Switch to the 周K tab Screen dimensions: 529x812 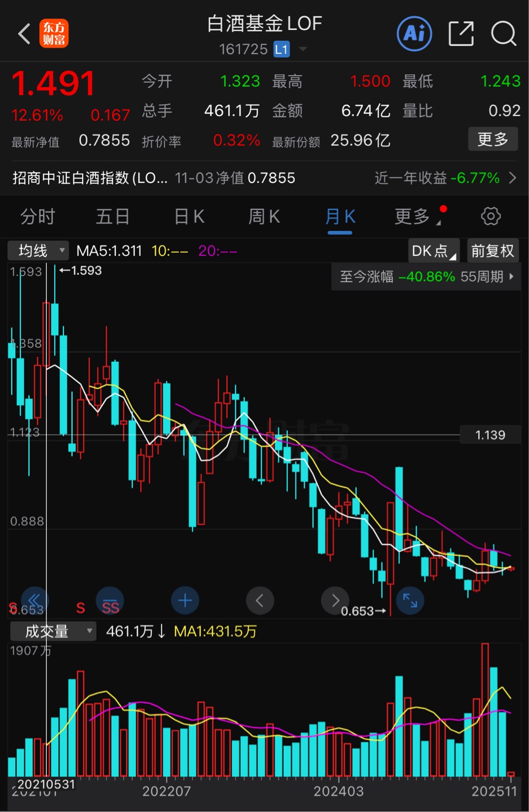264,216
